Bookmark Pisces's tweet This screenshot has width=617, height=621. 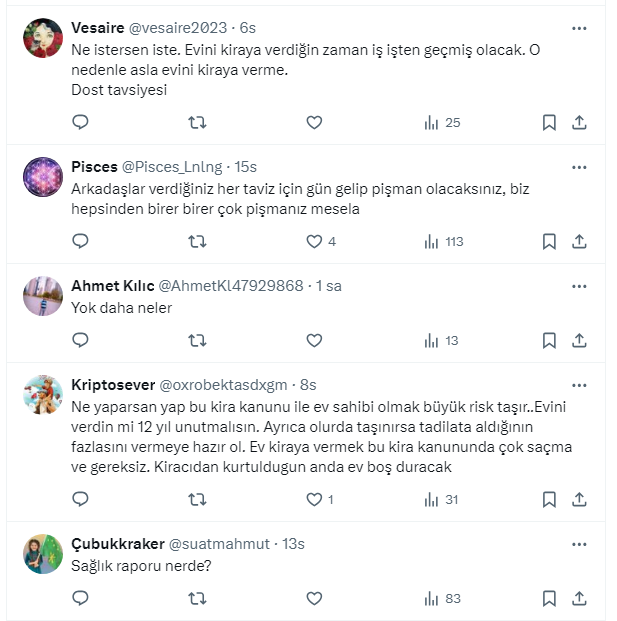coord(549,241)
